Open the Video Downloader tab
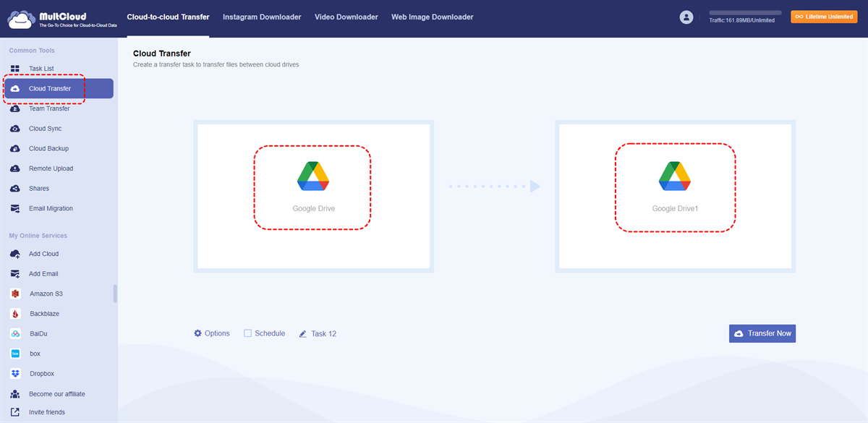Image resolution: width=868 pixels, height=423 pixels. tap(346, 17)
